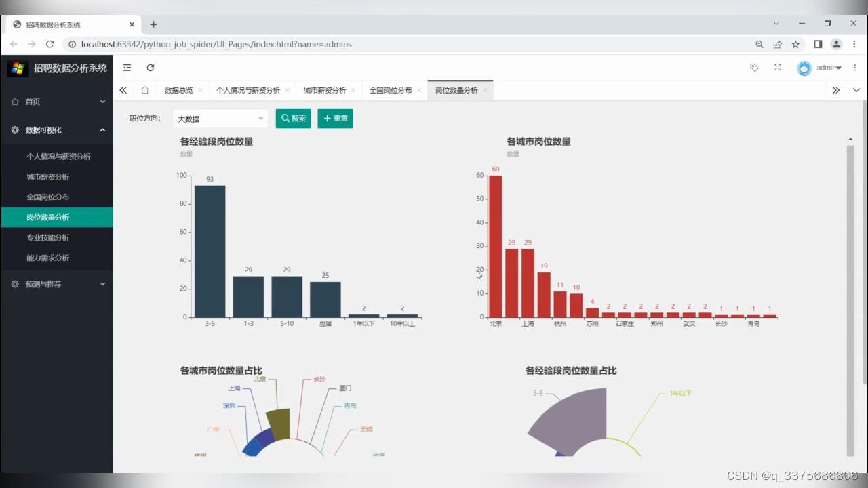
Task: Click the double-left arrow to scroll tabs
Action: (x=123, y=89)
